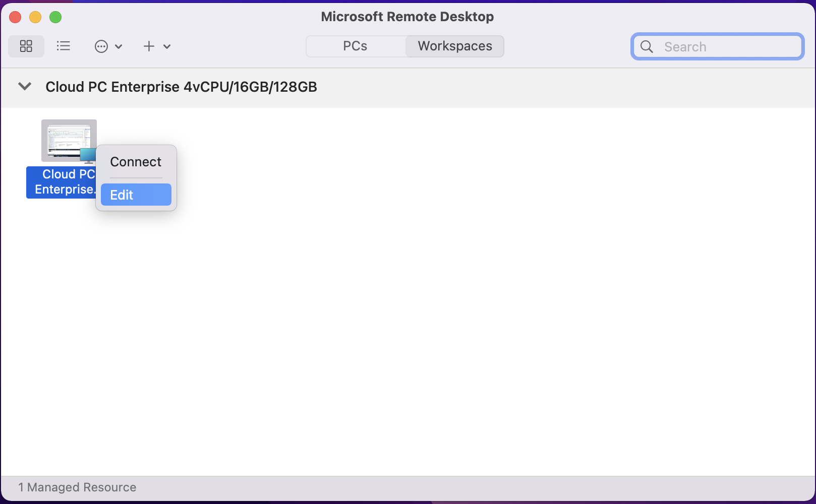Minimize the Remote Desktop window
The image size is (816, 504).
(35, 17)
